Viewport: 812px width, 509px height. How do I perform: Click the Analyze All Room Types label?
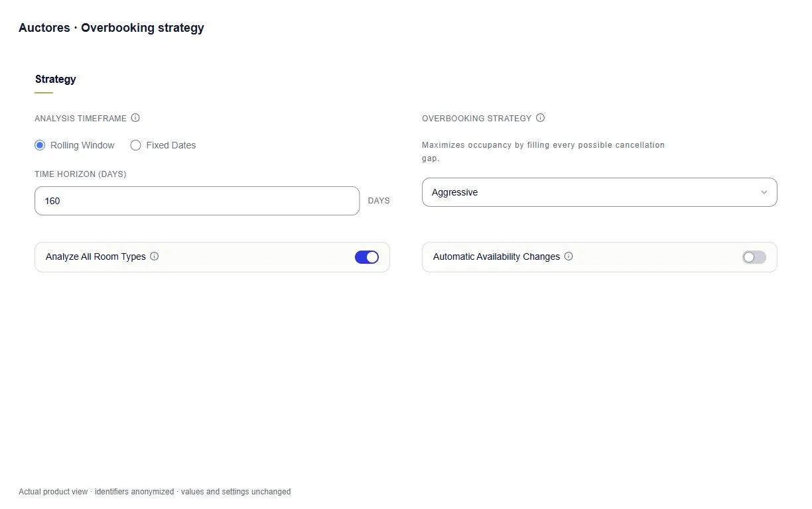pos(96,256)
